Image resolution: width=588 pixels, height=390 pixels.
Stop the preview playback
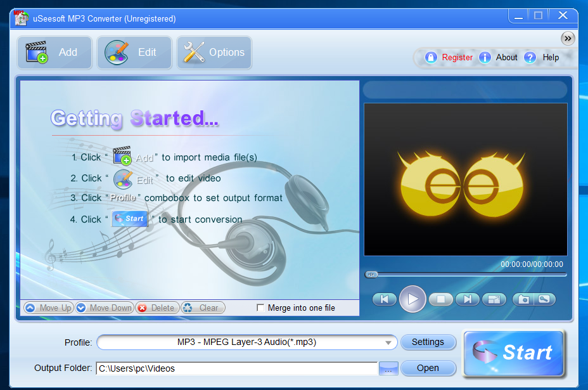click(440, 299)
